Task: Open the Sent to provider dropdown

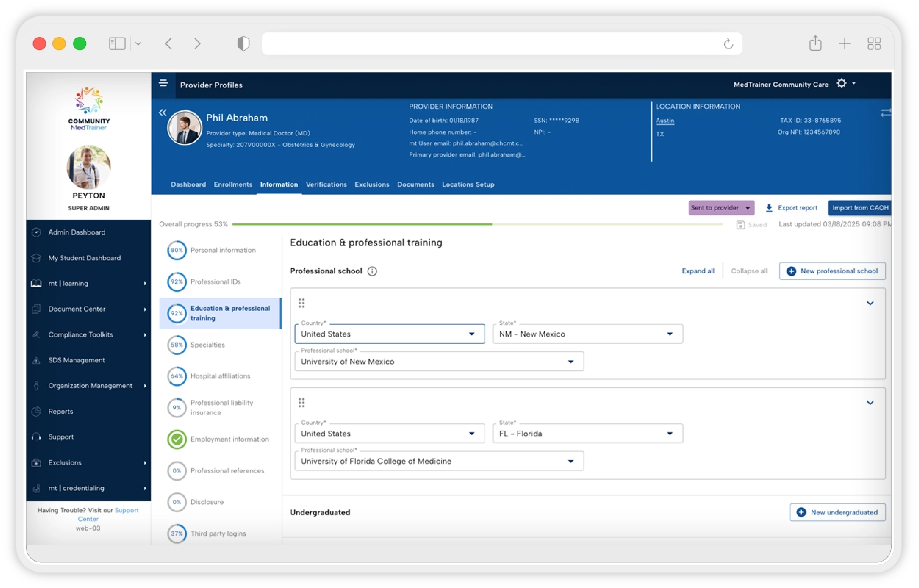Action: coord(721,208)
